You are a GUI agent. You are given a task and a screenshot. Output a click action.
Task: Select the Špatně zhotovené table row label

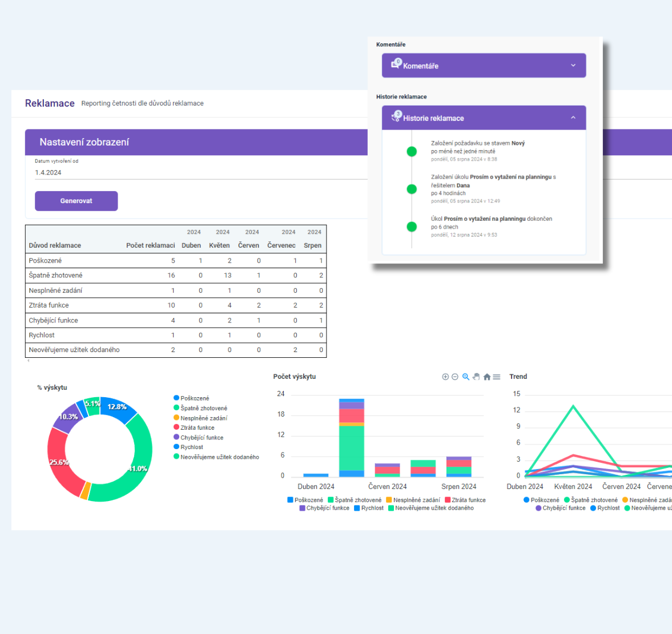click(x=56, y=276)
